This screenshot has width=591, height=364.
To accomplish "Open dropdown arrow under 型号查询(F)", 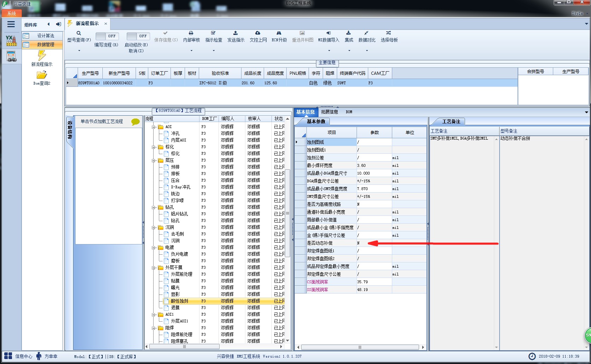I will pyautogui.click(x=79, y=50).
